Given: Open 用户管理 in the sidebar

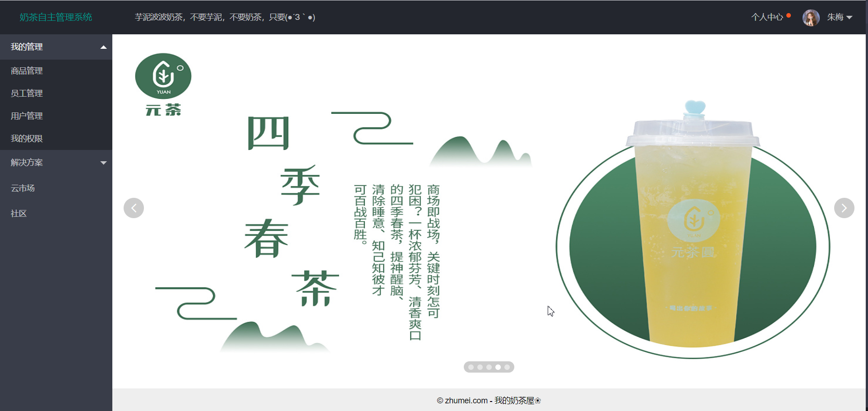Looking at the screenshot, I should [56, 116].
